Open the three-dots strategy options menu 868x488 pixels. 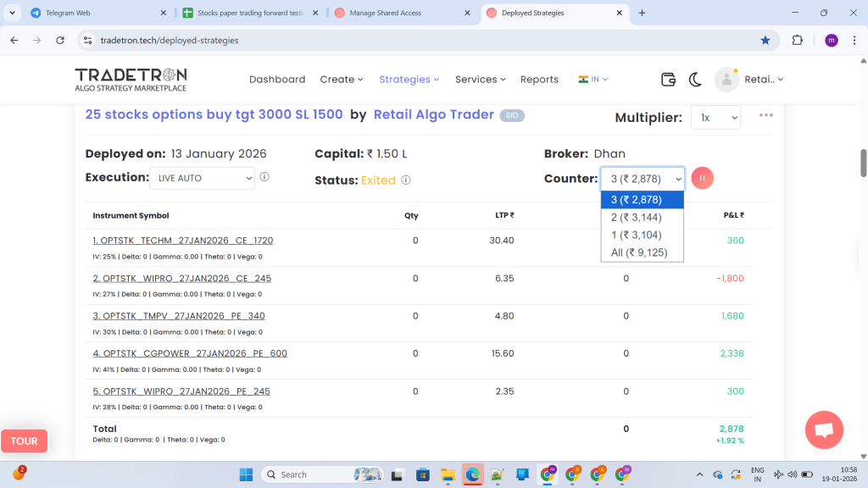tap(766, 115)
